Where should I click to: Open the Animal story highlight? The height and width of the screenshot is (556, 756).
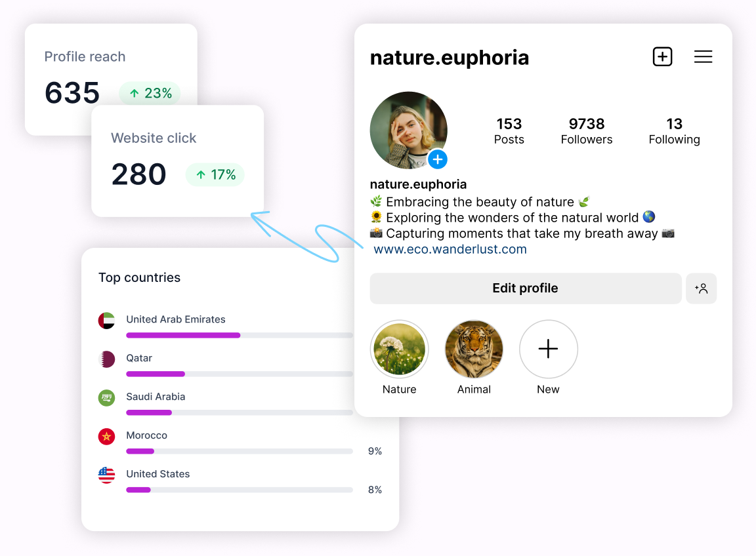(474, 349)
